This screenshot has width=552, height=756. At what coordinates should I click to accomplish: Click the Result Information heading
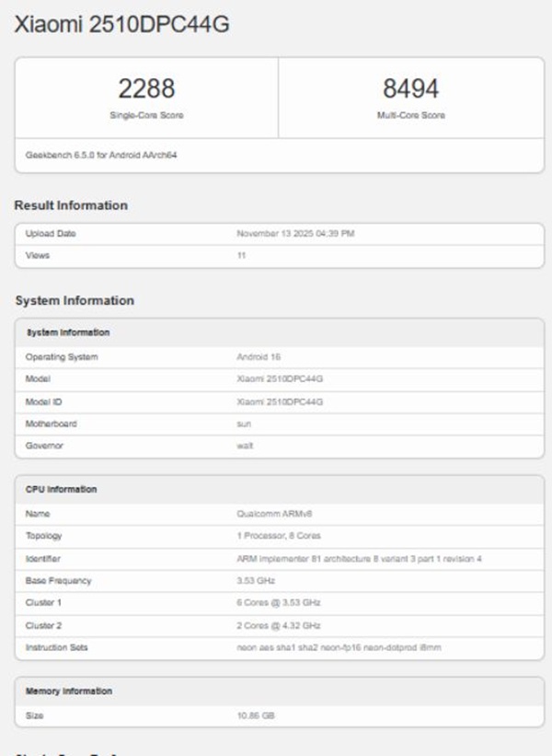pyautogui.click(x=71, y=205)
